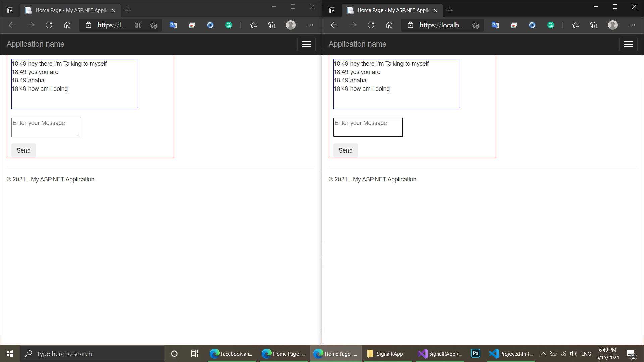This screenshot has width=644, height=362.
Task: Open Collections in the left browser window
Action: click(x=272, y=25)
